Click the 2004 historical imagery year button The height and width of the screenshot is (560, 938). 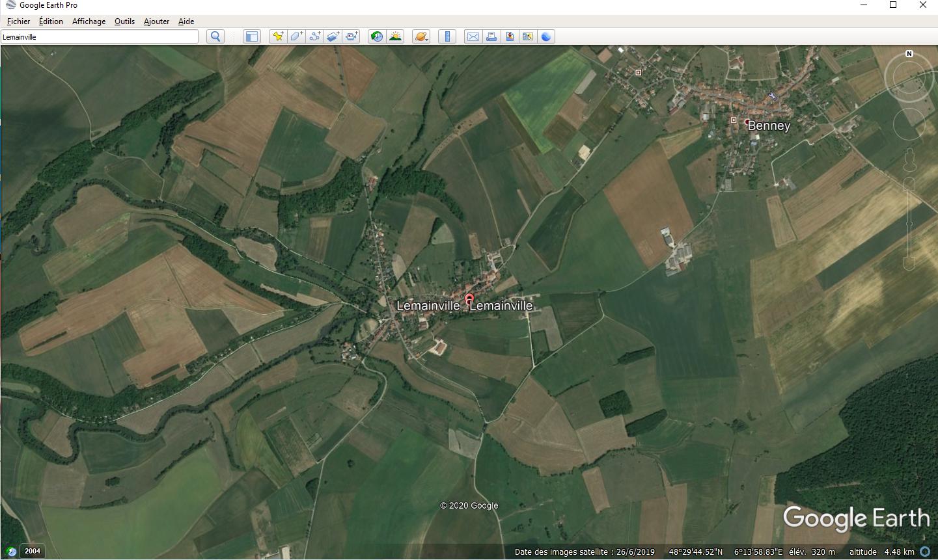click(x=33, y=552)
